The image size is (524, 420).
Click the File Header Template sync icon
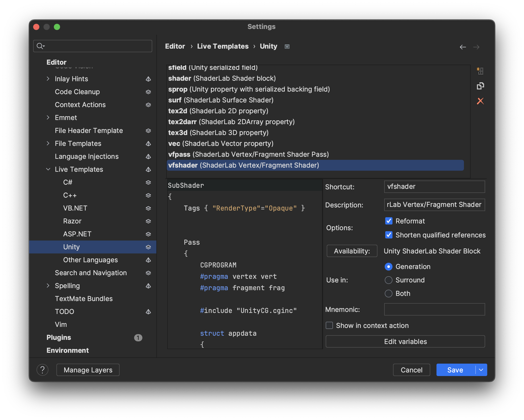(x=148, y=130)
